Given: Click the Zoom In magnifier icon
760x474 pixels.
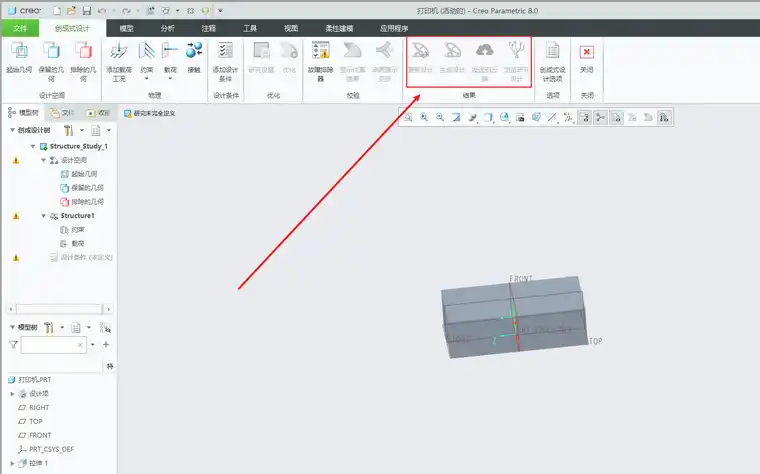Looking at the screenshot, I should 424,117.
